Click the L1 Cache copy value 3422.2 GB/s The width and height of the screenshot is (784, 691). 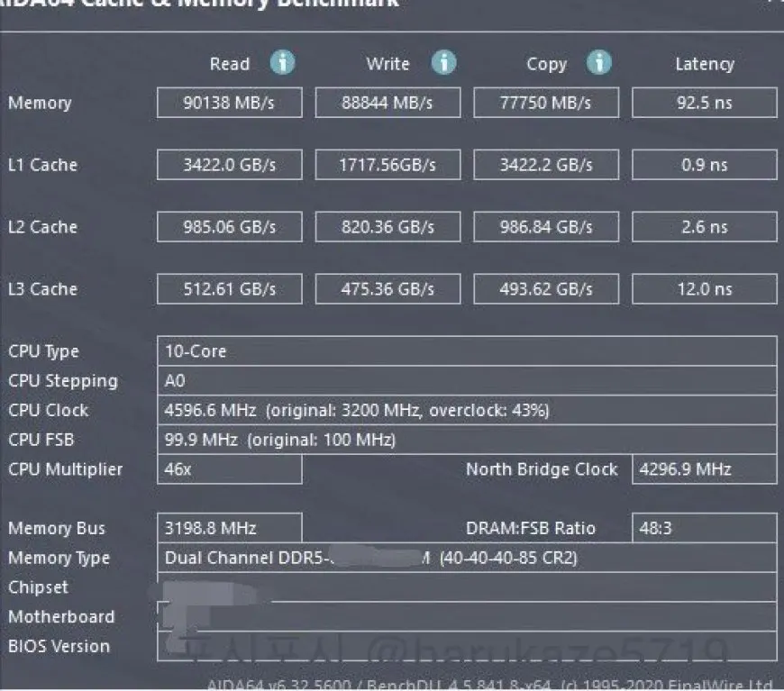pos(546,165)
